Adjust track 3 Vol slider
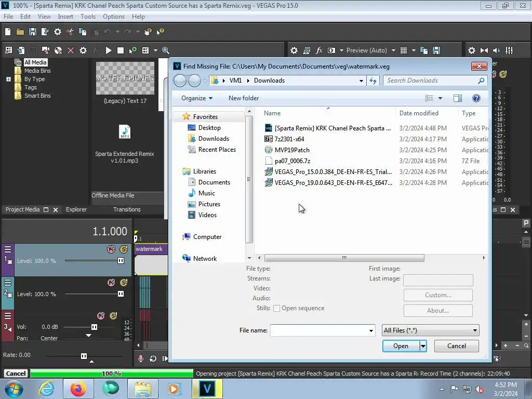 coord(94,327)
